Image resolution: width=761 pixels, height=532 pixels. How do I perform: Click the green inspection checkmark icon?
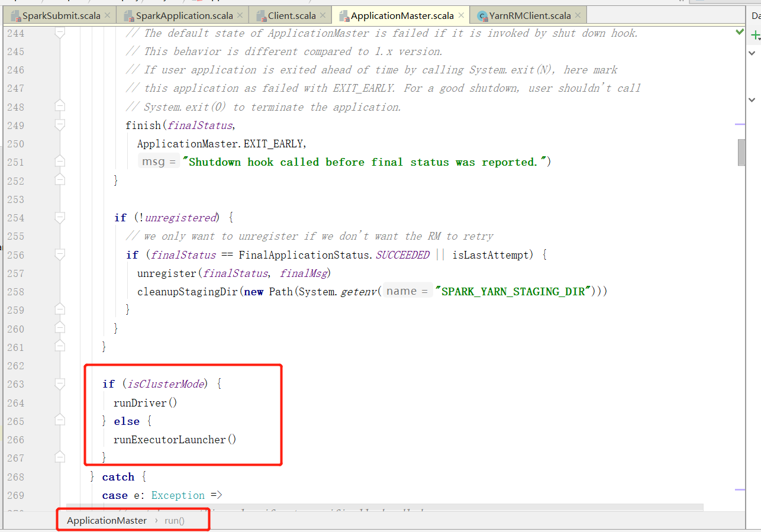(x=740, y=31)
